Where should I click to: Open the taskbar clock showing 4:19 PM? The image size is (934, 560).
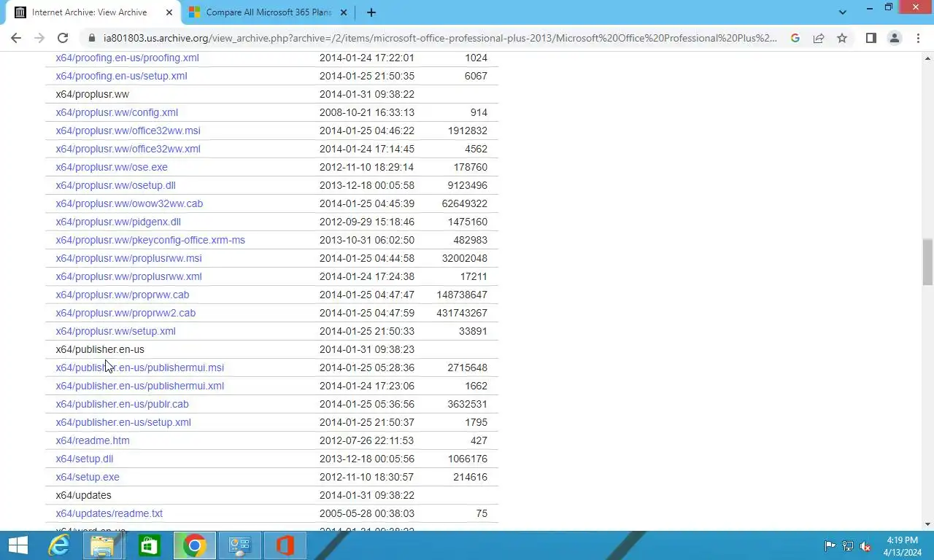902,545
